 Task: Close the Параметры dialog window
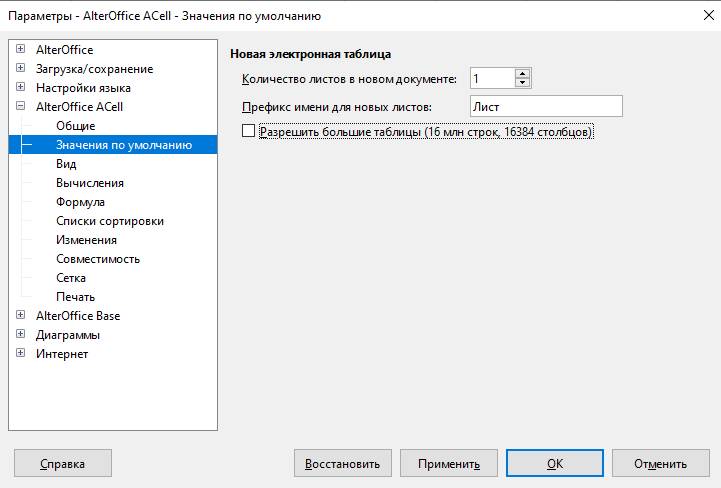pyautogui.click(x=709, y=15)
